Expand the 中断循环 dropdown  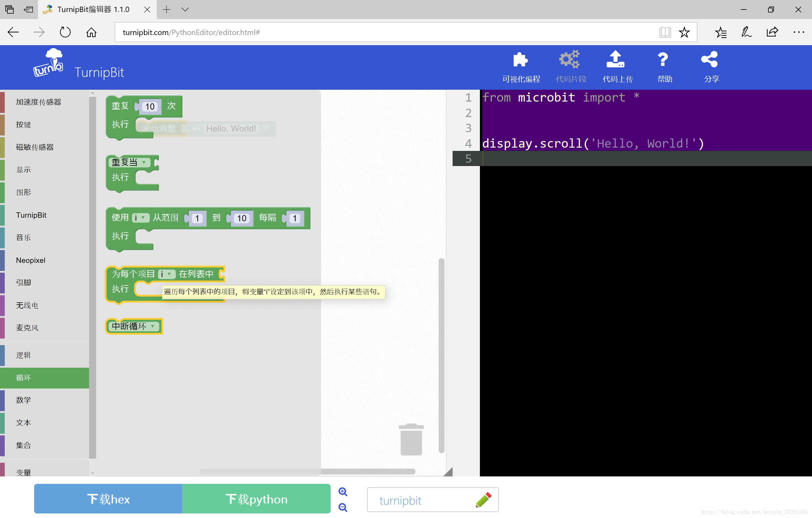153,326
